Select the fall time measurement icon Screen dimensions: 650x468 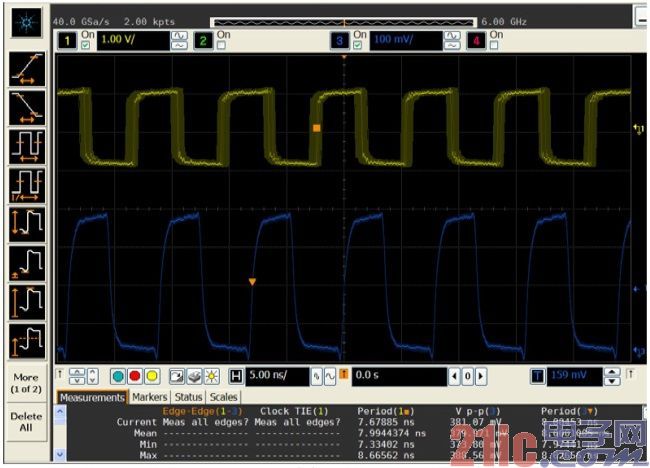(x=27, y=108)
